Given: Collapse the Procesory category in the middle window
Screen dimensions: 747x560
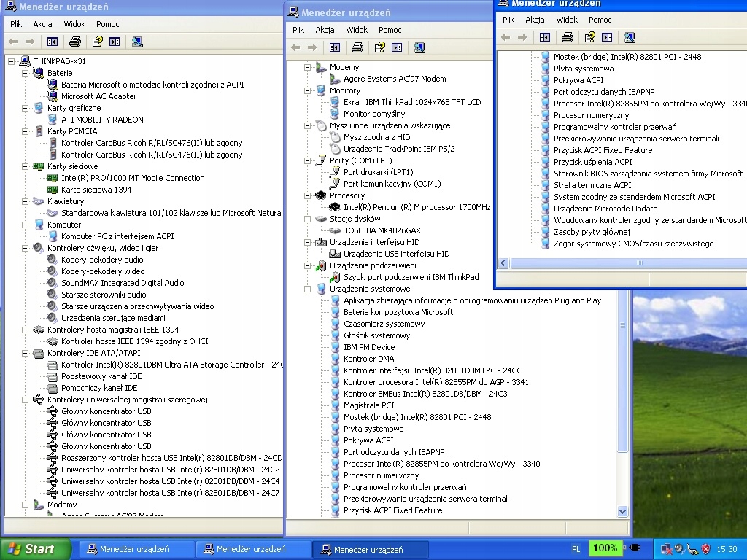Looking at the screenshot, I should click(x=308, y=195).
